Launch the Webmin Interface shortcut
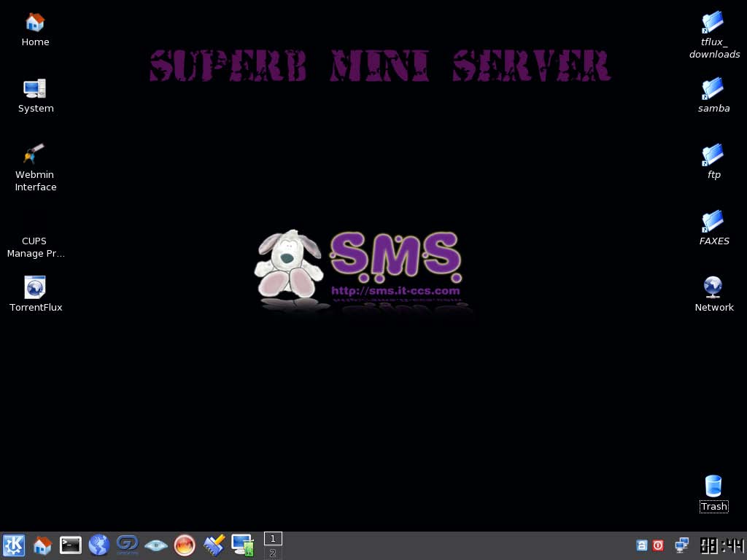Viewport: 747px width, 560px height. (x=34, y=155)
